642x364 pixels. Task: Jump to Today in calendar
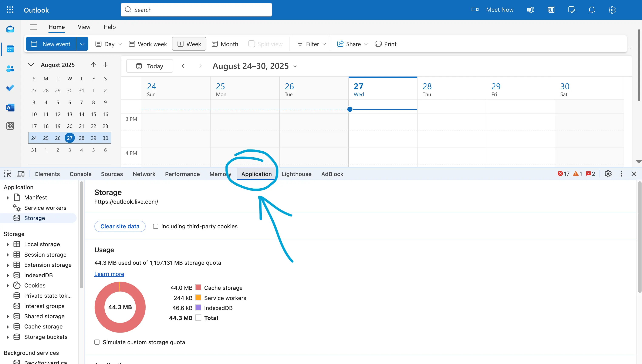pos(150,66)
